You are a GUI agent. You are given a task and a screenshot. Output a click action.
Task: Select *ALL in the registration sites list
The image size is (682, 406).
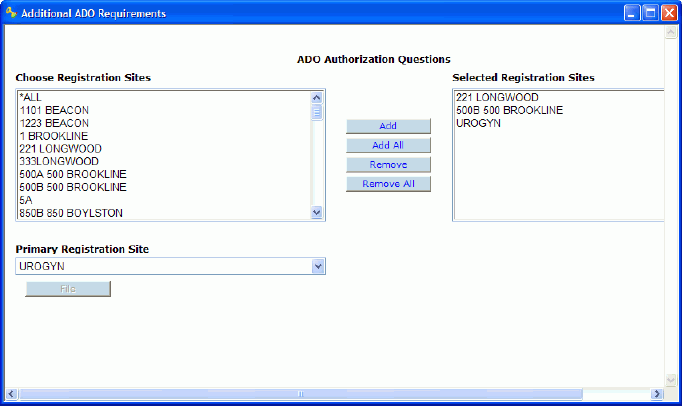(31, 97)
